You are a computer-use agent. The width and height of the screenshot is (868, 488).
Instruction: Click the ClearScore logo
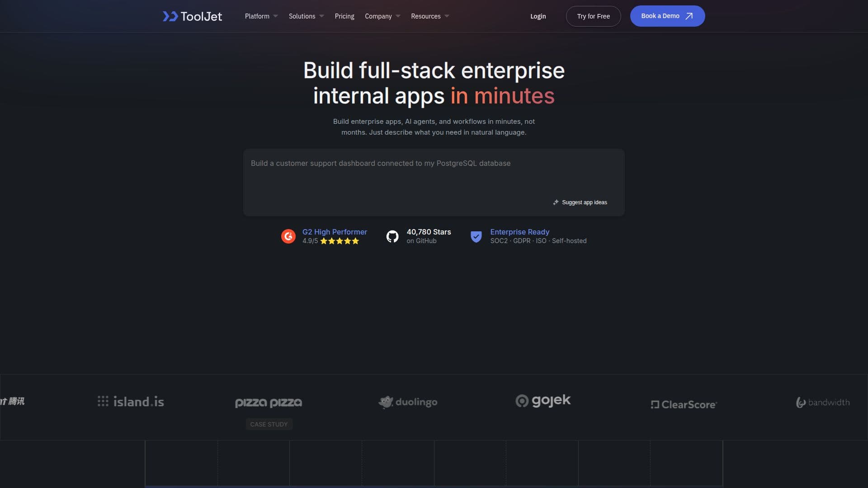(684, 404)
